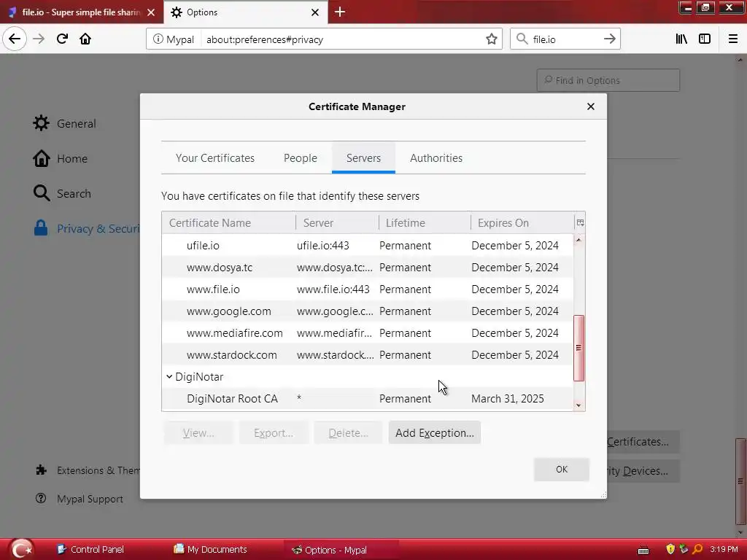Open Search settings category

click(x=62, y=193)
